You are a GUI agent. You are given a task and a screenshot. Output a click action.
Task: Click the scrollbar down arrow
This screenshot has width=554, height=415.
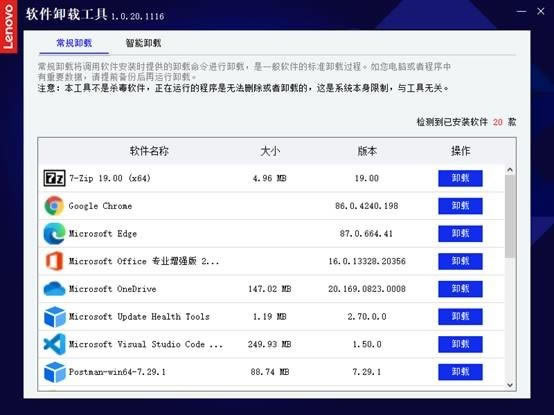[510, 385]
